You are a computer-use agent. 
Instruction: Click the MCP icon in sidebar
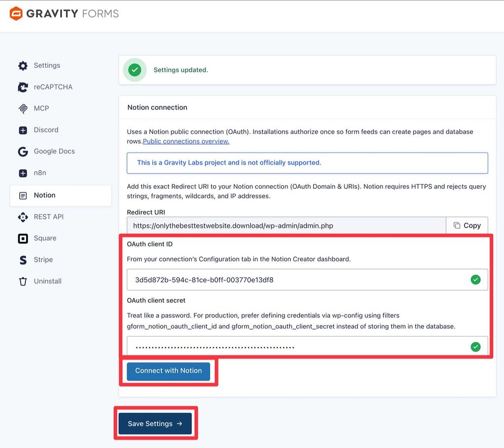click(x=23, y=109)
